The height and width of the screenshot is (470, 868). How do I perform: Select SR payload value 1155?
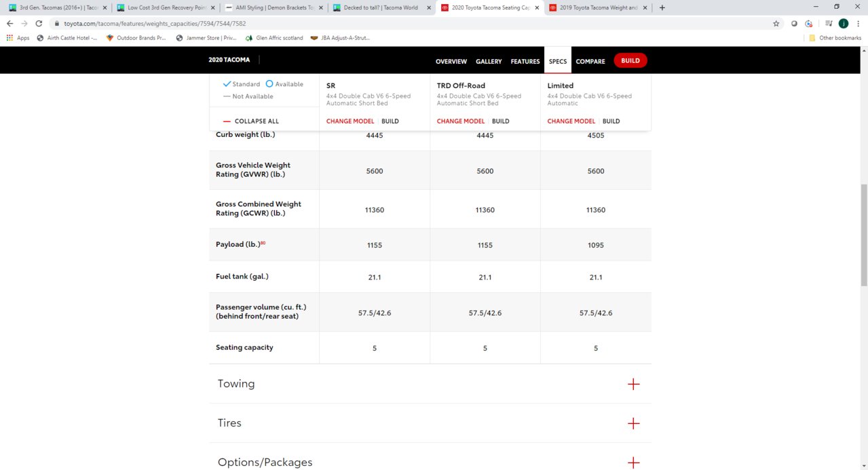click(375, 245)
